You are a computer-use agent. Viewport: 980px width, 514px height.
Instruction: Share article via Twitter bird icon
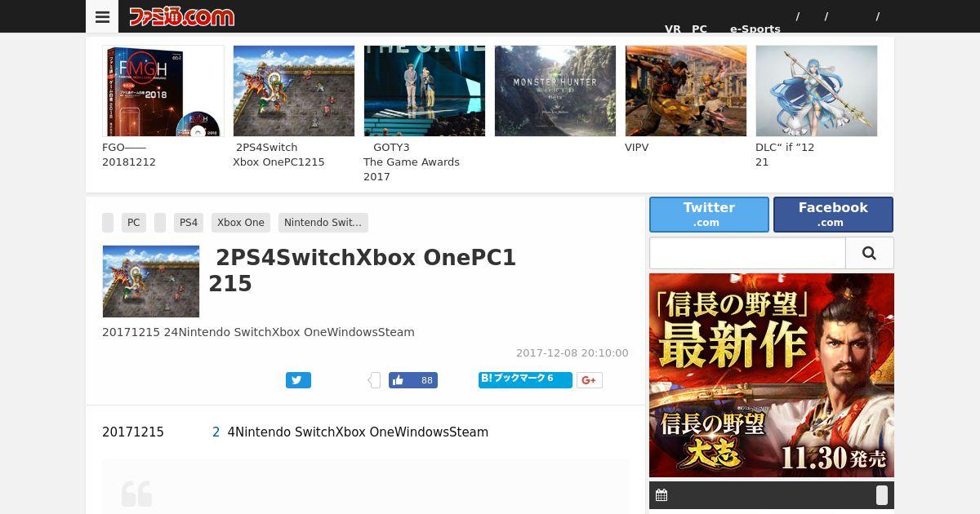coord(298,380)
